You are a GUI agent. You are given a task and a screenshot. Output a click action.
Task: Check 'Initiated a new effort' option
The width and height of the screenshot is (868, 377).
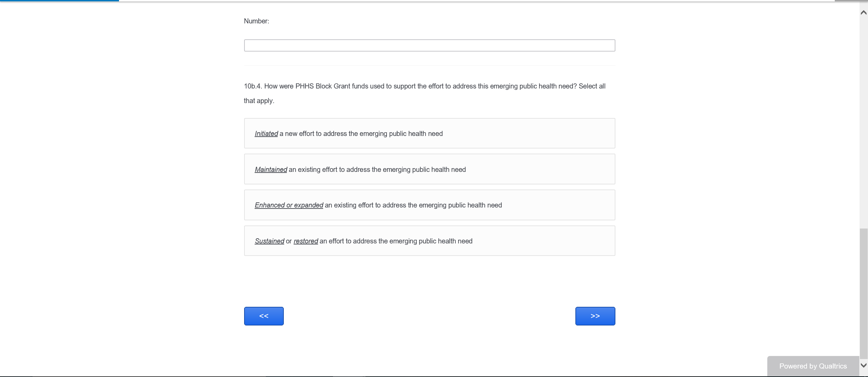[x=429, y=134]
